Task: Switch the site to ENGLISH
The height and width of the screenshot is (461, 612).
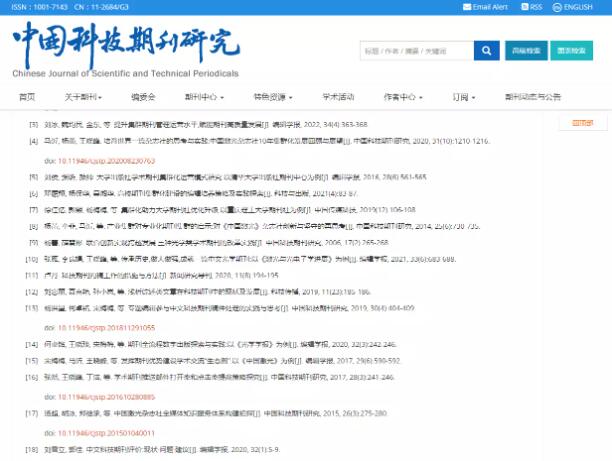Action: (573, 7)
